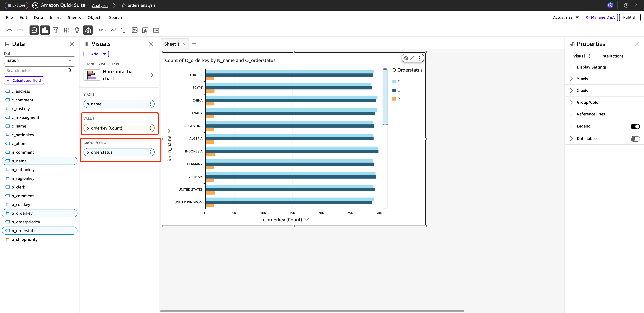Image resolution: width=644 pixels, height=313 pixels.
Task: Enable the Data labels toggle
Action: (635, 139)
